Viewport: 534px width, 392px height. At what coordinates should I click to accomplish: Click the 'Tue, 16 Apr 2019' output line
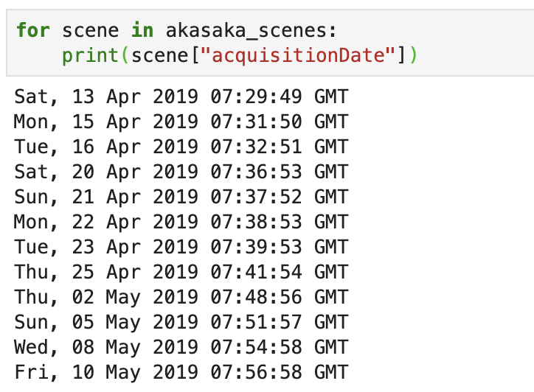pos(181,147)
